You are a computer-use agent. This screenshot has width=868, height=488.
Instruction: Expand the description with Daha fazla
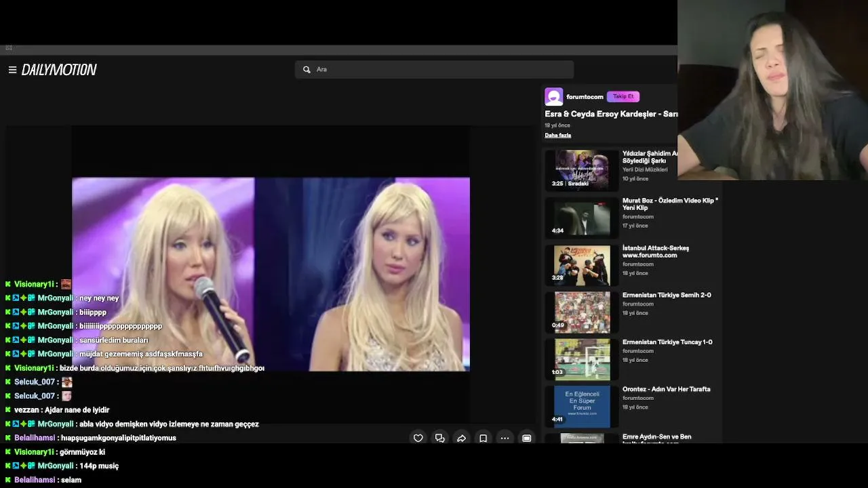[558, 136]
